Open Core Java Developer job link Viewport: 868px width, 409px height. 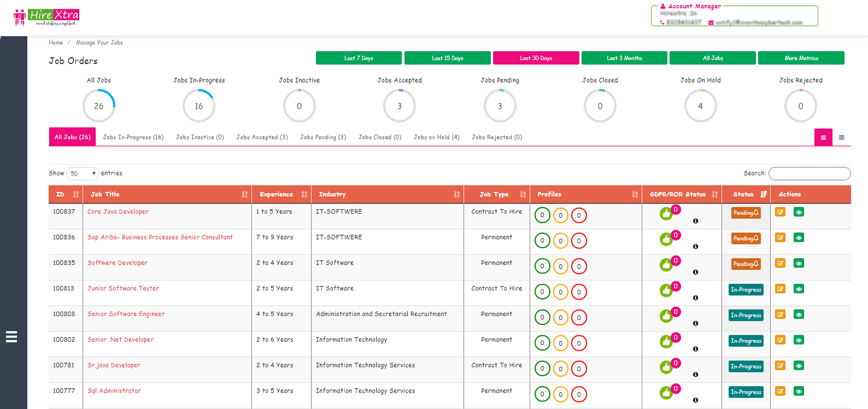118,212
